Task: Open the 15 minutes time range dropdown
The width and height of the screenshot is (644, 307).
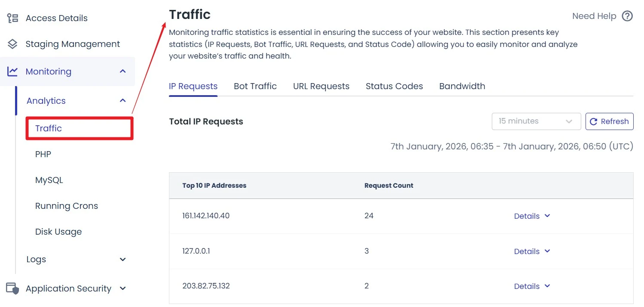Action: [536, 121]
